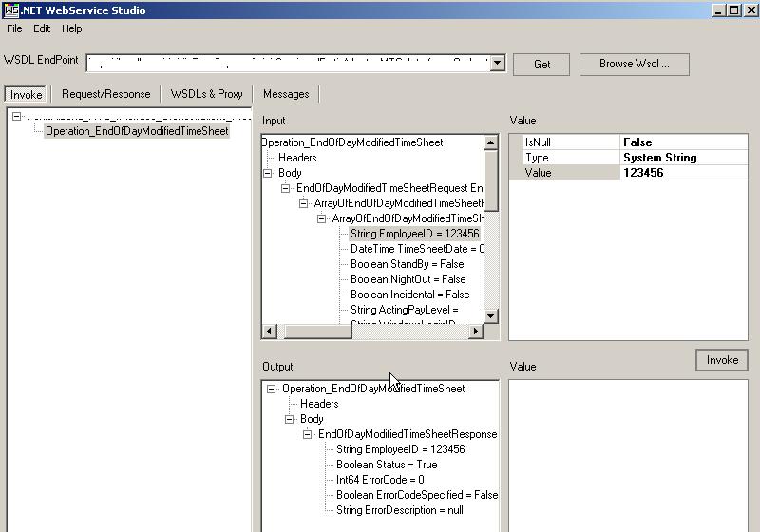Close the WebService Studio window
Viewport: 760px width, 532px height.
750,9
